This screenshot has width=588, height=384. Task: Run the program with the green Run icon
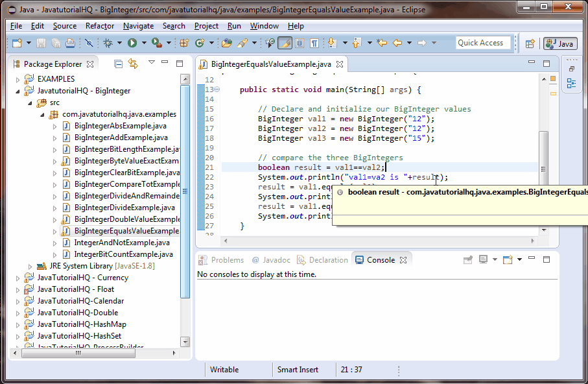pos(132,42)
